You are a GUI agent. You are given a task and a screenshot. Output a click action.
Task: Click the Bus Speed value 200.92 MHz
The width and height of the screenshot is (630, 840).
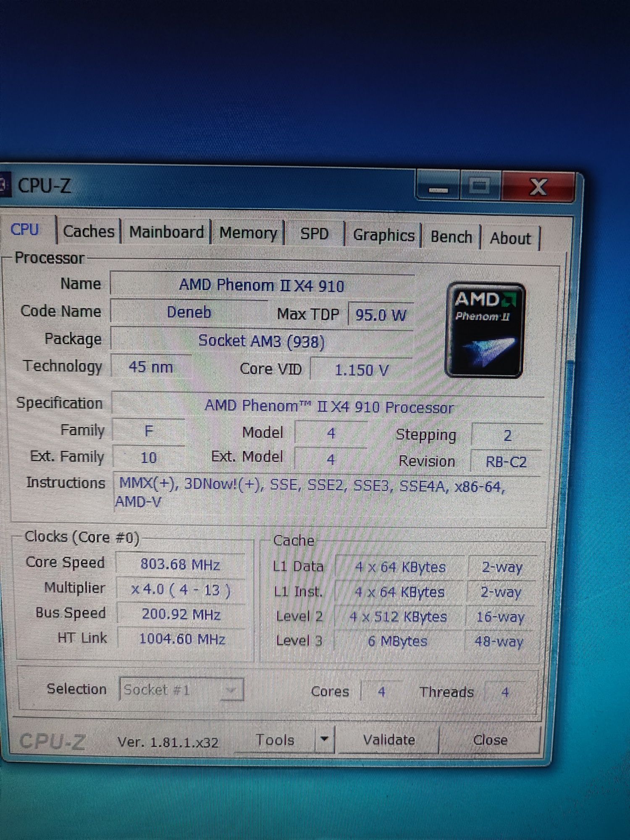[181, 614]
